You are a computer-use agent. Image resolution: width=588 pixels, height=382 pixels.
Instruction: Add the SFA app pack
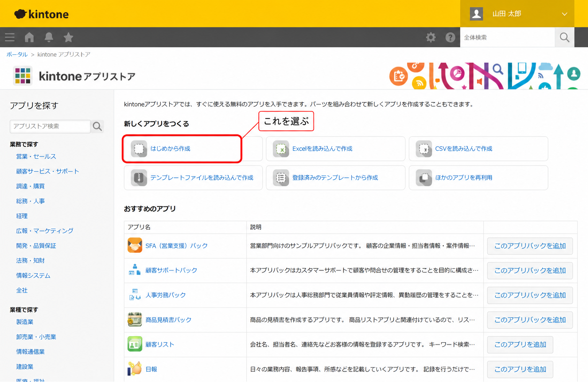click(x=530, y=246)
